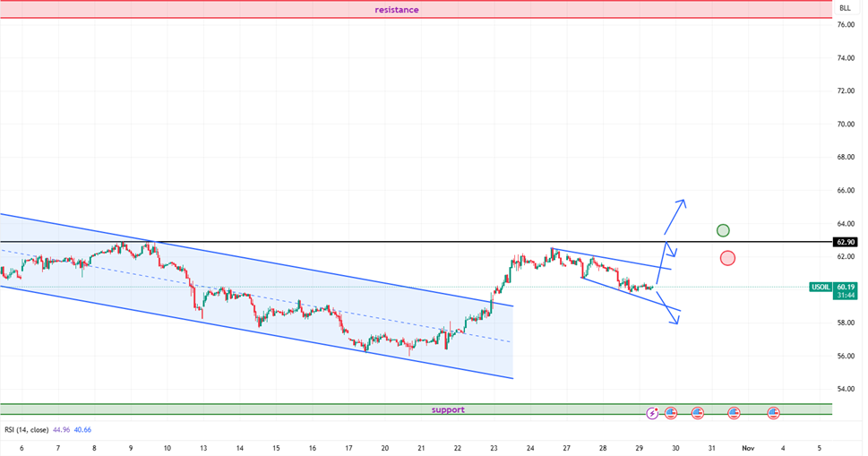Open the second US flag economic event
Screen dimensions: 868x456
698,413
